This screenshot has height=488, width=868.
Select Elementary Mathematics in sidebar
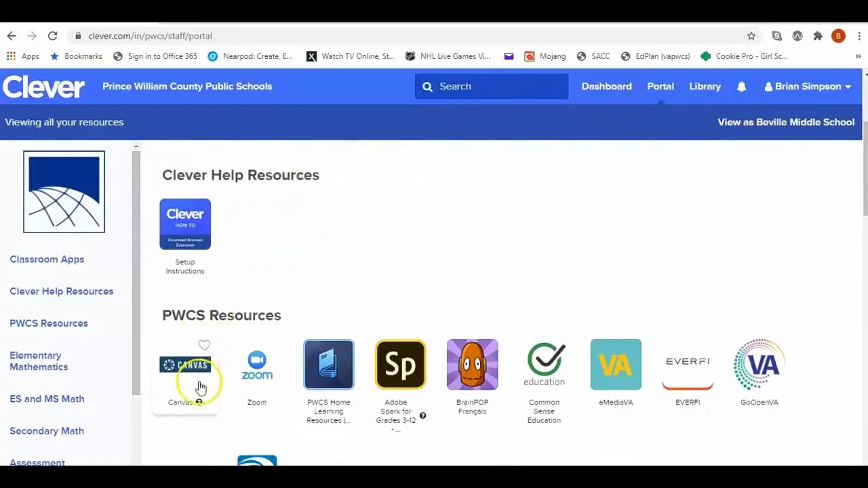pos(39,361)
